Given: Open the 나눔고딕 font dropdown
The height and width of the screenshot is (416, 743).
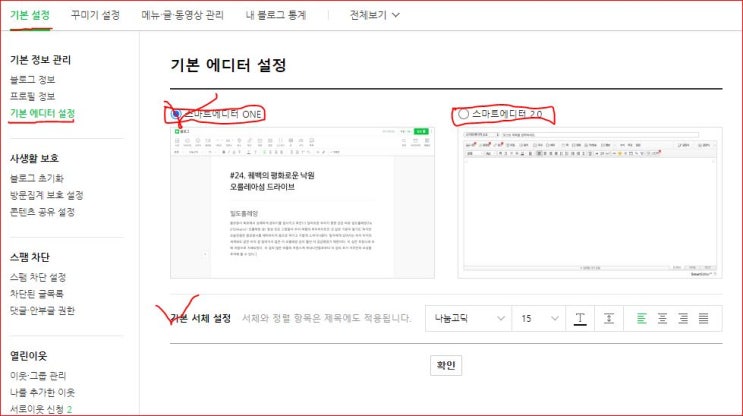Looking at the screenshot, I should tap(468, 318).
